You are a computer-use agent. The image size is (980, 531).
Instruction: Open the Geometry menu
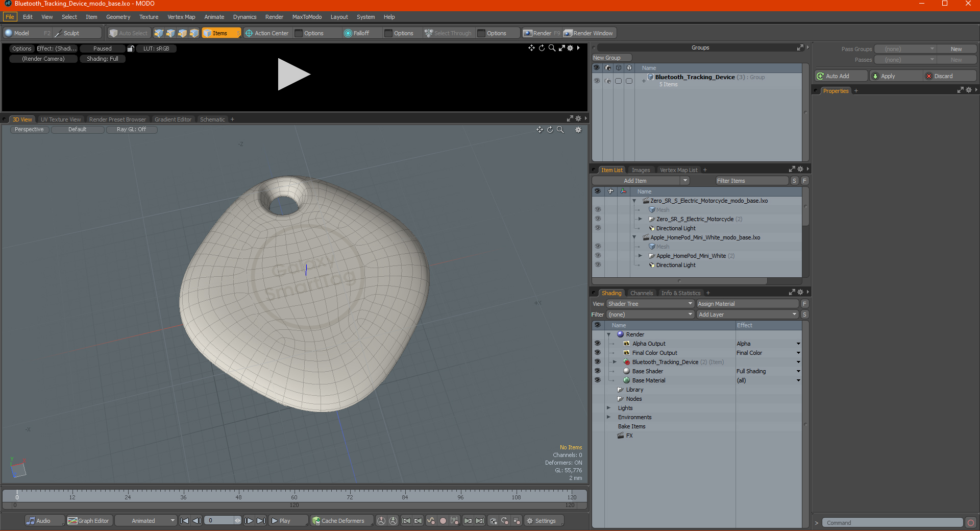point(118,17)
